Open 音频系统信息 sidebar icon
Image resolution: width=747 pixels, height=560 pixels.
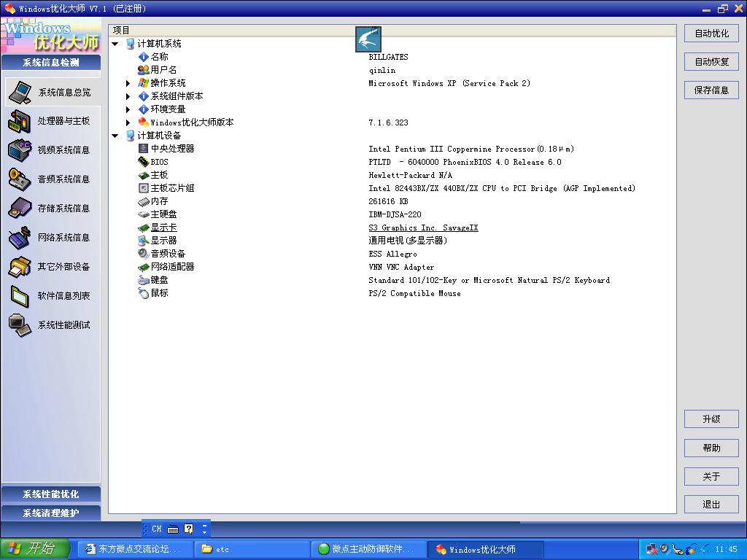[20, 179]
